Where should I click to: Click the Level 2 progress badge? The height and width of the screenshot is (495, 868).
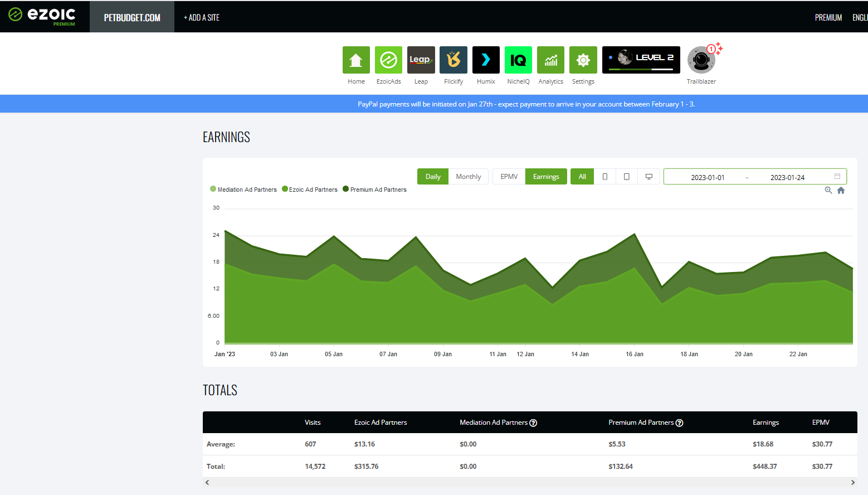641,60
